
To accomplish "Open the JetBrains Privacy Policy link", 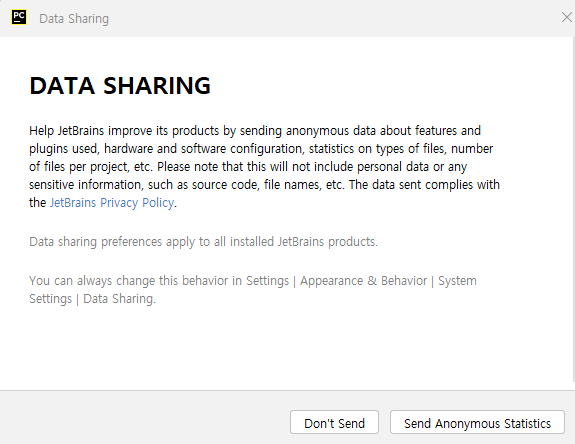I will pyautogui.click(x=112, y=203).
